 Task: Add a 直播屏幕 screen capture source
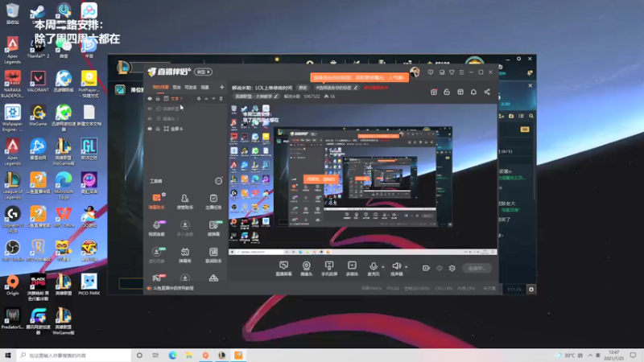[x=283, y=269]
